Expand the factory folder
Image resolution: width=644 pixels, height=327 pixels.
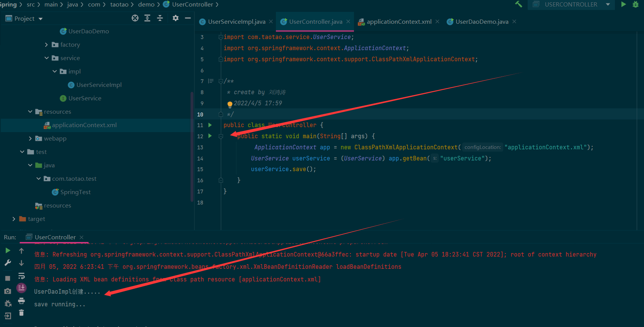[46, 45]
